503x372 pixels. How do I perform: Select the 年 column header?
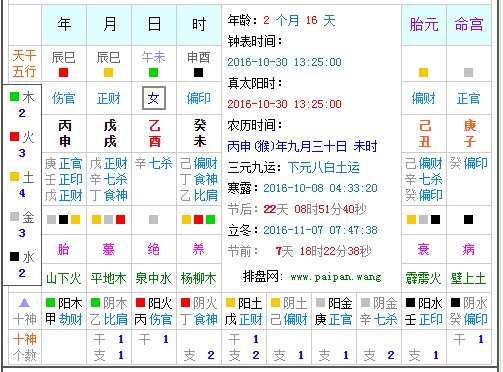pos(64,25)
